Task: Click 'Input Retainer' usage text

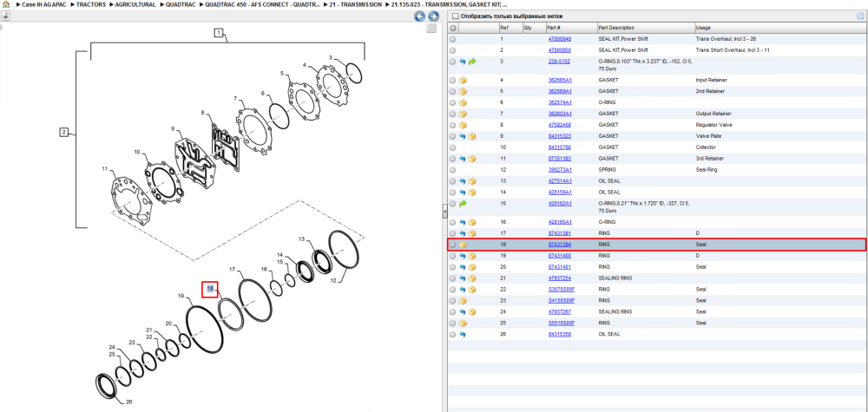Action: click(x=712, y=80)
